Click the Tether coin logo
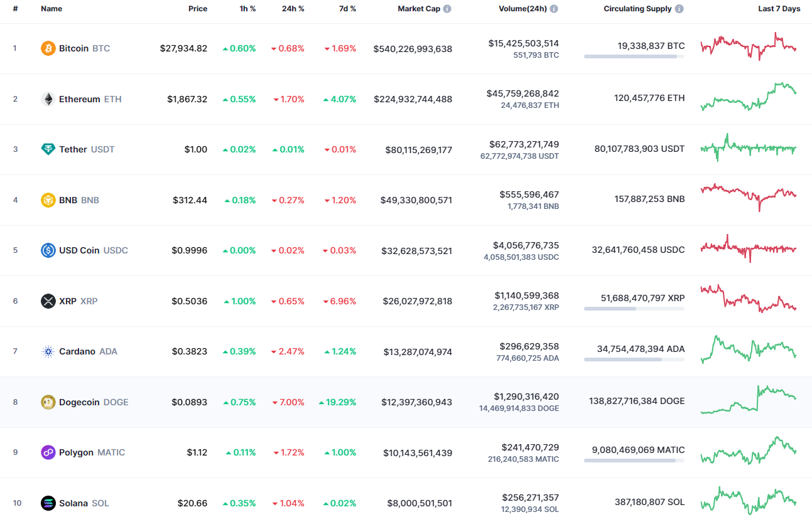Image resolution: width=812 pixels, height=522 pixels. [x=47, y=149]
